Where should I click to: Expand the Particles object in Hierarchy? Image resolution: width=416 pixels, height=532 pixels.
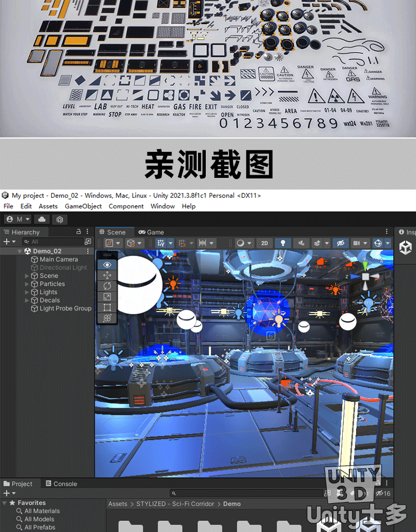click(x=27, y=284)
